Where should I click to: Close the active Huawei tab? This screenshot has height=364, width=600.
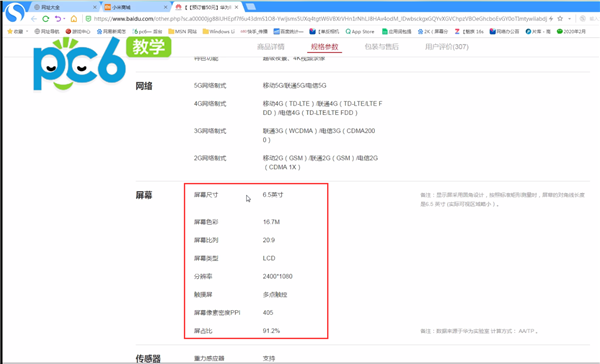point(236,7)
